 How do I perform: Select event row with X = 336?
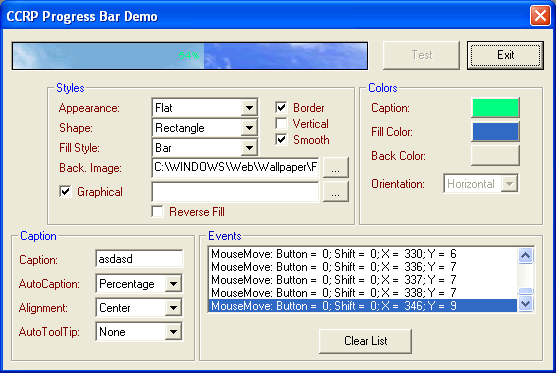pyautogui.click(x=363, y=267)
